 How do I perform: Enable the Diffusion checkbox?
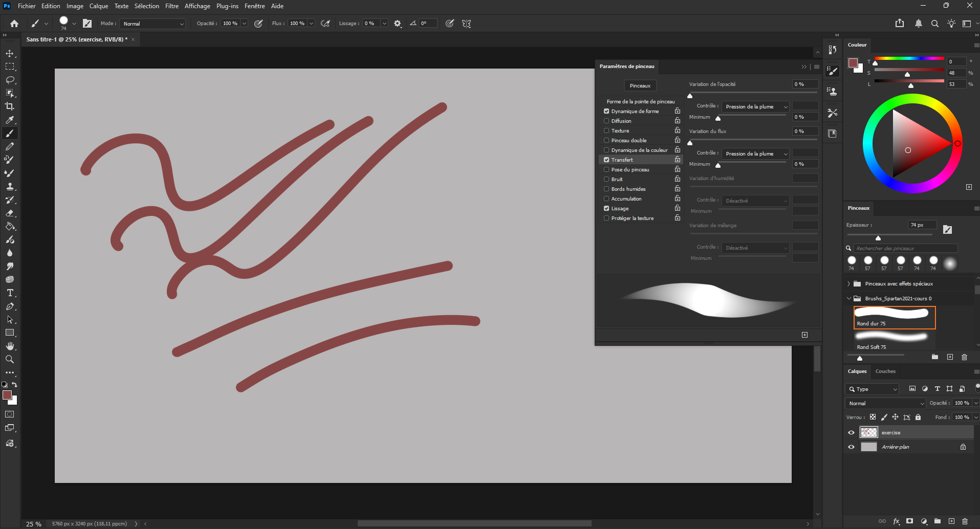(x=606, y=121)
